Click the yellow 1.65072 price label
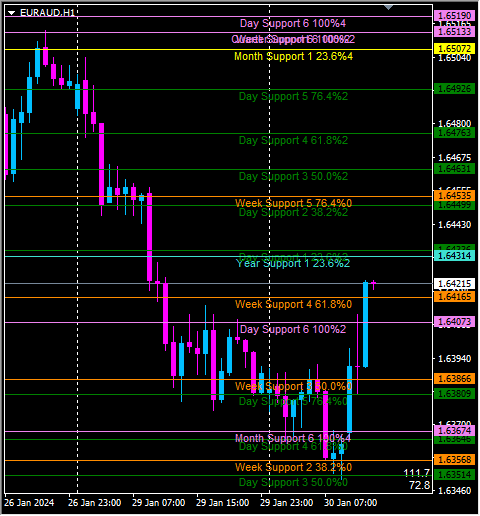The width and height of the screenshot is (480, 516). point(455,49)
